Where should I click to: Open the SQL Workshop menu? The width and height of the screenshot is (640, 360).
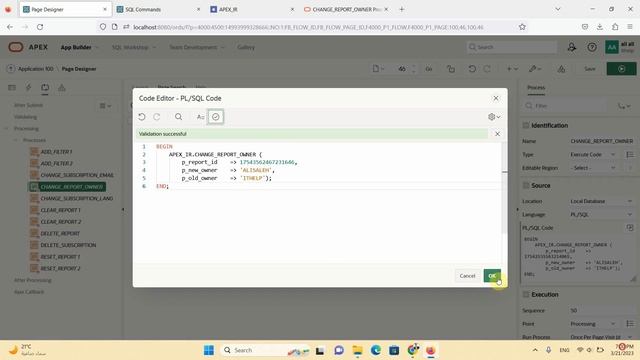pyautogui.click(x=133, y=47)
